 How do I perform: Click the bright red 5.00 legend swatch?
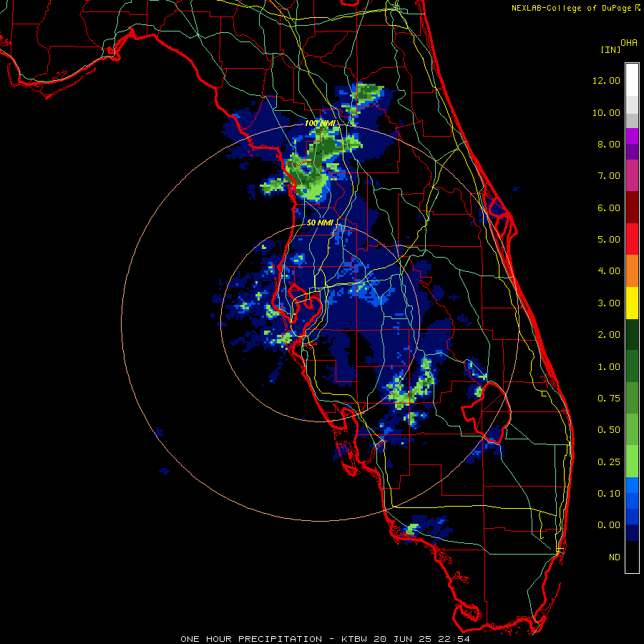(x=632, y=239)
